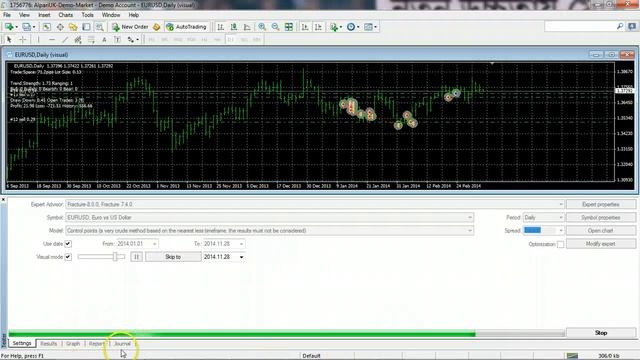Screen dimensions: 640x360
Task: Open the Indicators list icon
Action: (334, 27)
